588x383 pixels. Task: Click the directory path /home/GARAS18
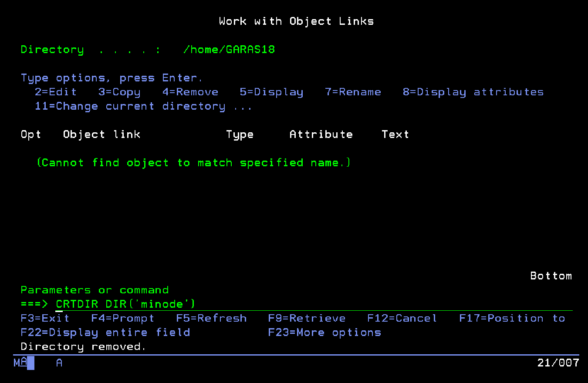[x=229, y=49]
